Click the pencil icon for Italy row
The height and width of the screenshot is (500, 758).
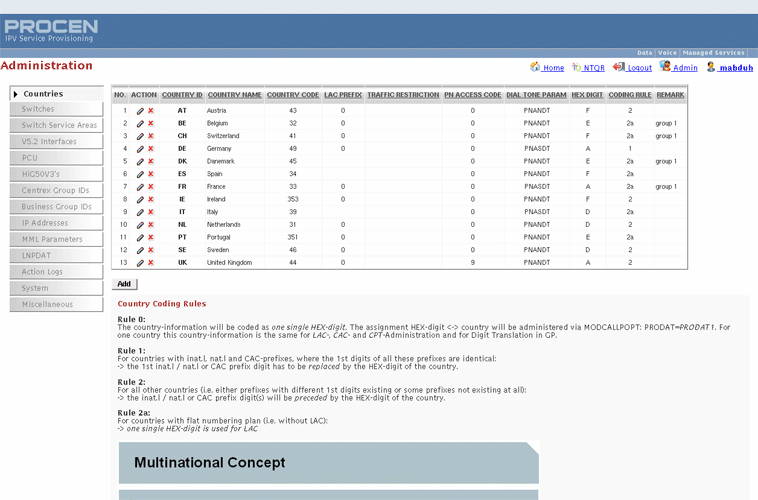coord(140,212)
